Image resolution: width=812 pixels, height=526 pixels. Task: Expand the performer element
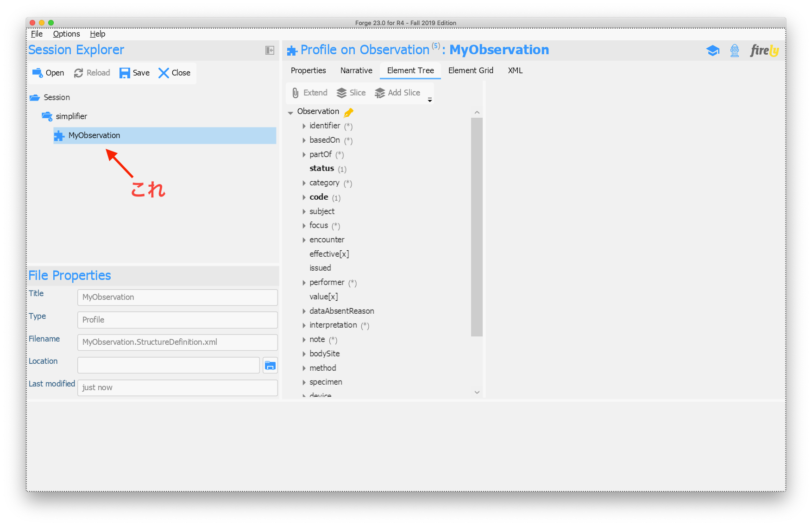pos(304,283)
